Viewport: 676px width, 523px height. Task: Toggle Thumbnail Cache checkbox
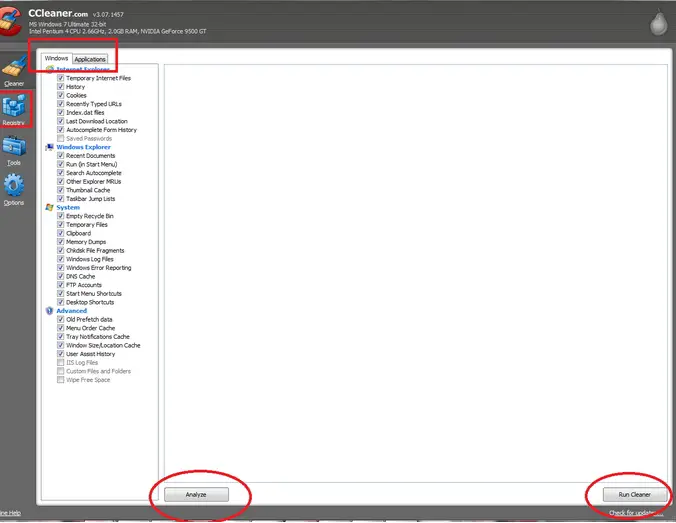click(61, 190)
